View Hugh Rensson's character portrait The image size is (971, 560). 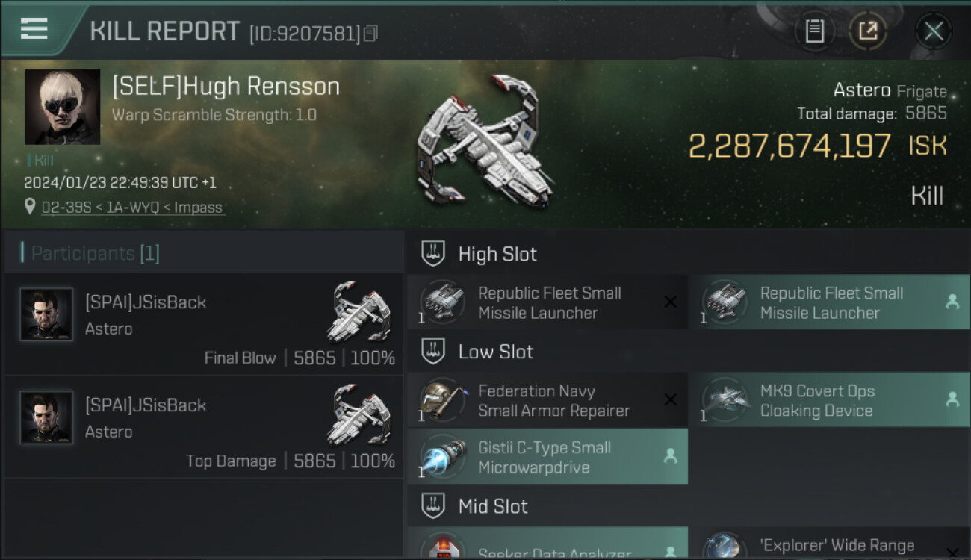coord(62,107)
